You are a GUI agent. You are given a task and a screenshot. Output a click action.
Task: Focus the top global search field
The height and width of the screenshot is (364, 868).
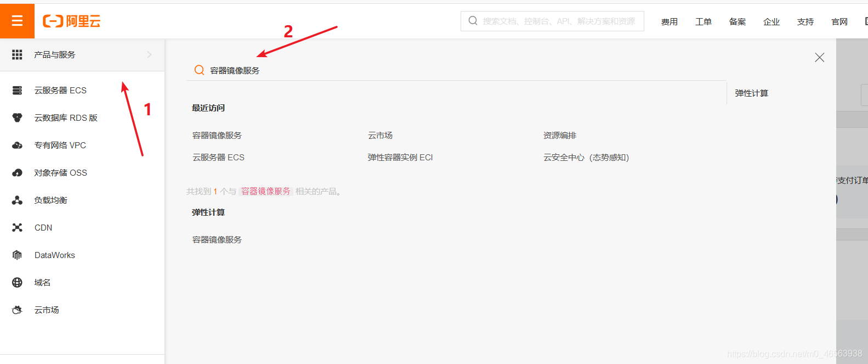click(552, 21)
